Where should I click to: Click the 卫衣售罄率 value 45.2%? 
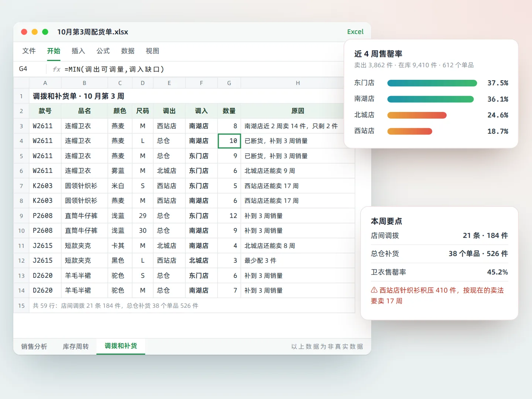pyautogui.click(x=497, y=272)
